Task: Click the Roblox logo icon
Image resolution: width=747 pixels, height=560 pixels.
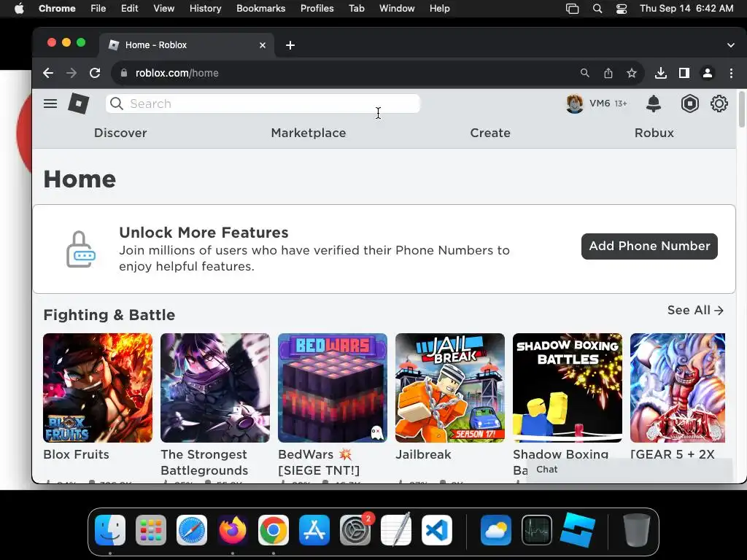Action: [79, 104]
